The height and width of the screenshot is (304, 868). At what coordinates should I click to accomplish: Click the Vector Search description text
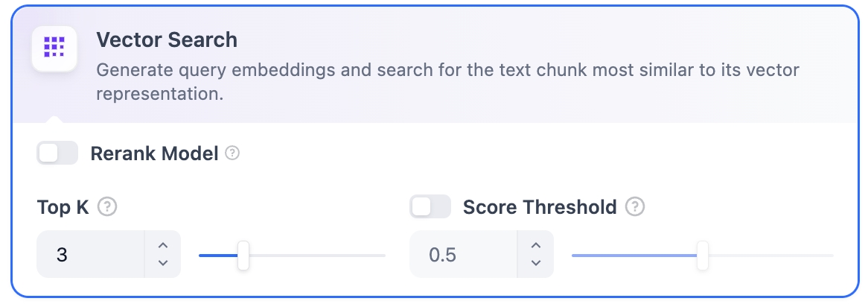click(x=447, y=72)
